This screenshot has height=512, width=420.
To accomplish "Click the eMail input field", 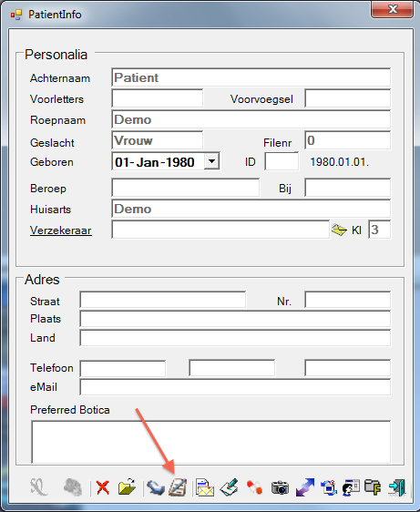I will (235, 387).
